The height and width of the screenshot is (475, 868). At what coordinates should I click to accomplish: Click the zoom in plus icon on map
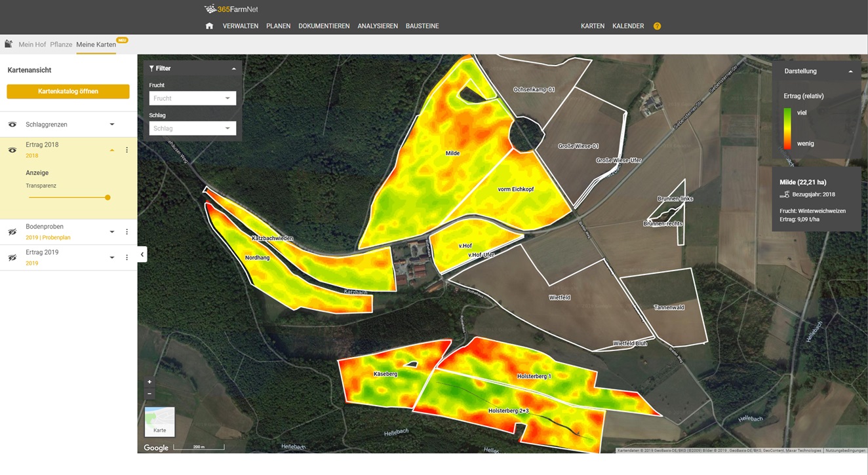tap(149, 381)
